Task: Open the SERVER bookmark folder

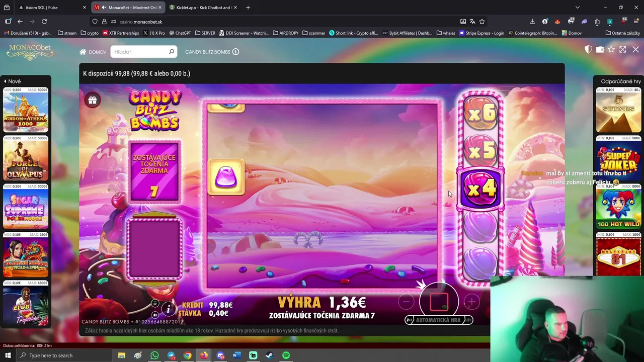Action: click(205, 33)
